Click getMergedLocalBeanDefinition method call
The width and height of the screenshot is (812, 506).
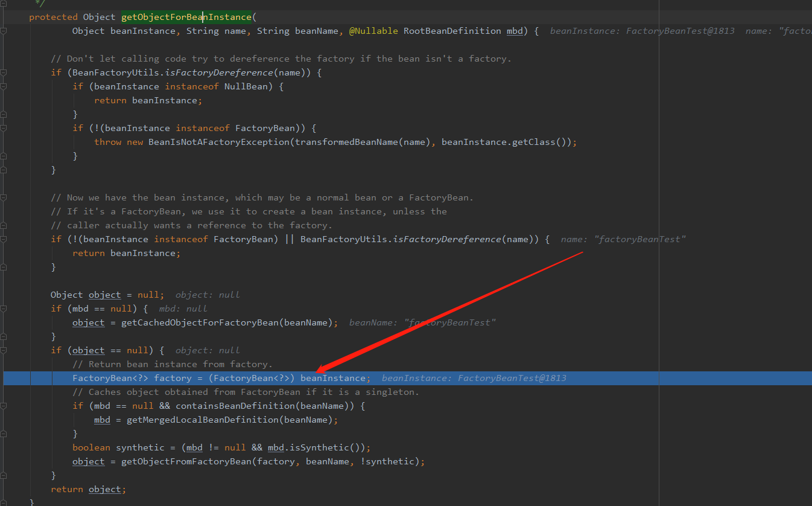click(203, 420)
